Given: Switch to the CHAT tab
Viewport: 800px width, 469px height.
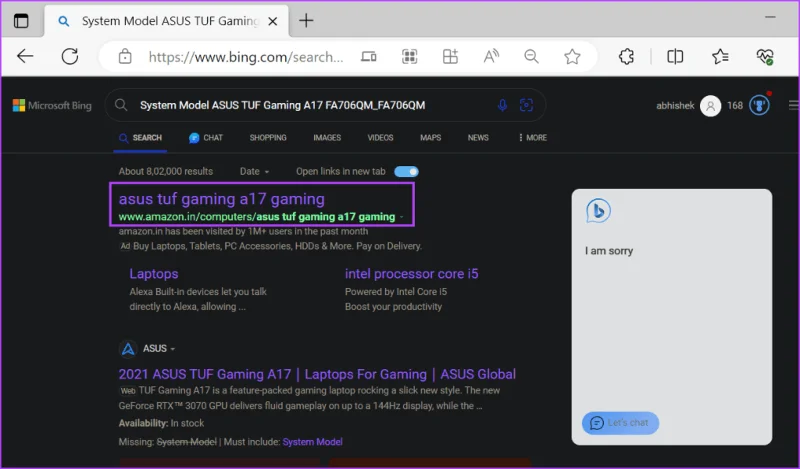Looking at the screenshot, I should click(x=206, y=138).
